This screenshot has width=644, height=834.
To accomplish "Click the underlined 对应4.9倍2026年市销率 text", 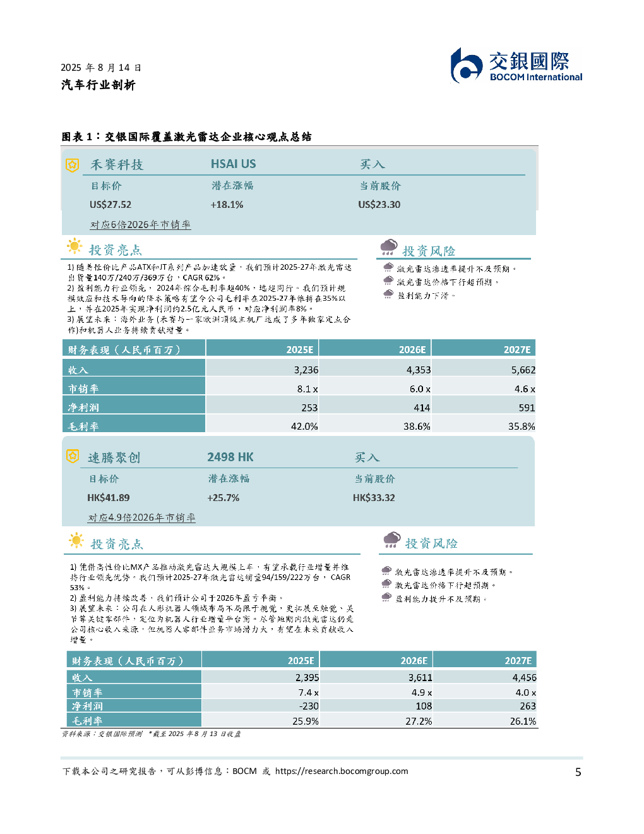I will coord(141,517).
